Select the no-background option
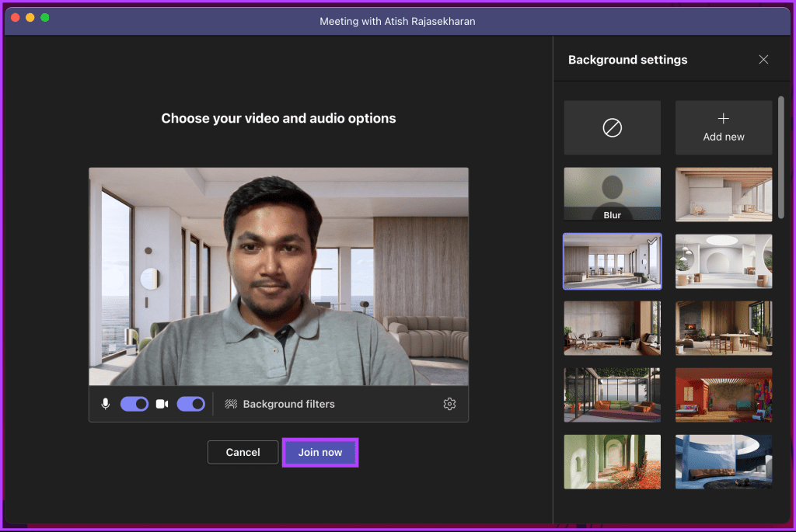This screenshot has height=532, width=796. [x=612, y=127]
